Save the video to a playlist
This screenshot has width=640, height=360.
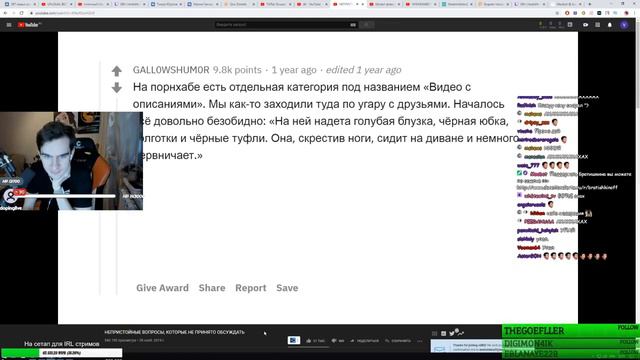coord(398,341)
